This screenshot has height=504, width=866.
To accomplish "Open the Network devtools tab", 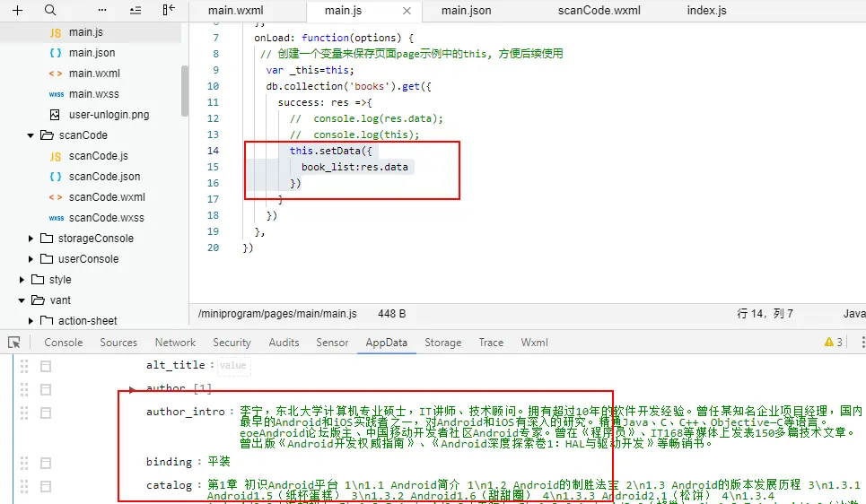I will (175, 343).
